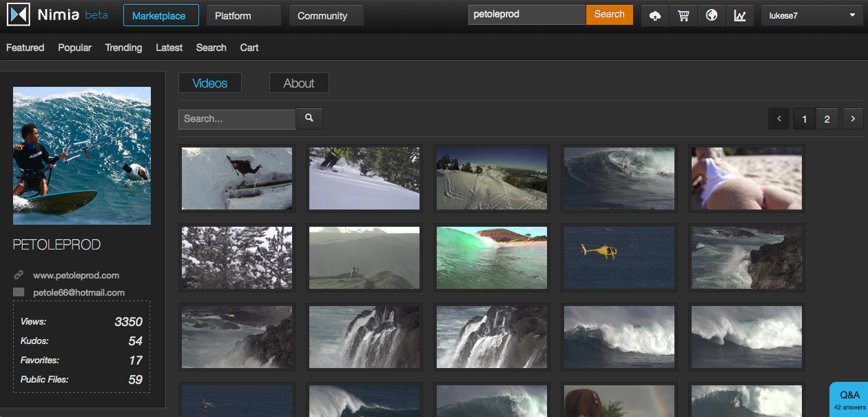This screenshot has width=868, height=417.
Task: Switch to the About tab
Action: [299, 83]
